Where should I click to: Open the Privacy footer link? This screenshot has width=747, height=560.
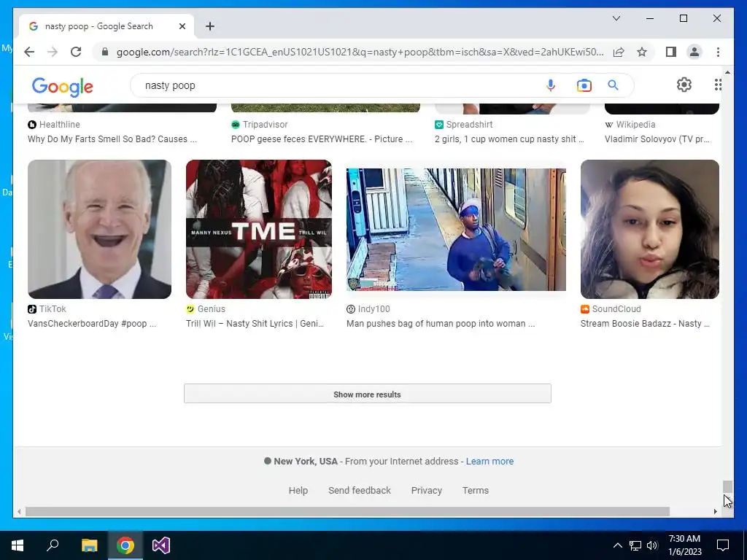click(426, 490)
